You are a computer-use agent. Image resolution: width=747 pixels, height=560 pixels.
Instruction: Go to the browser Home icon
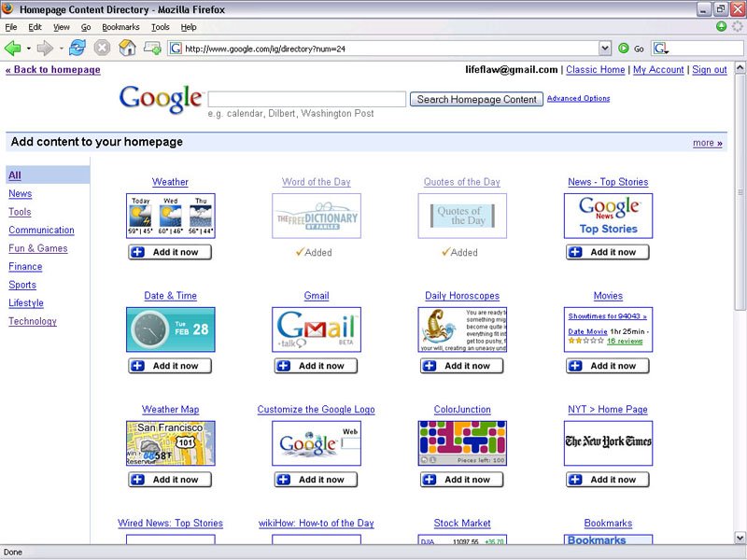click(x=127, y=49)
